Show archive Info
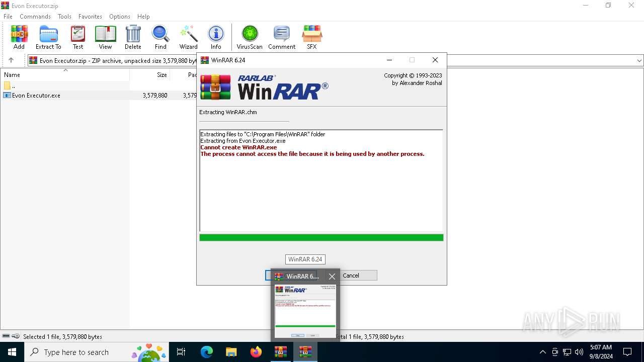 click(x=216, y=38)
